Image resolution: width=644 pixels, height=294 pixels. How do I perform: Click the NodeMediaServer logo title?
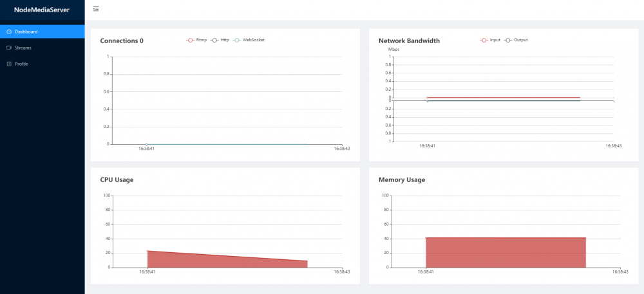tap(42, 10)
